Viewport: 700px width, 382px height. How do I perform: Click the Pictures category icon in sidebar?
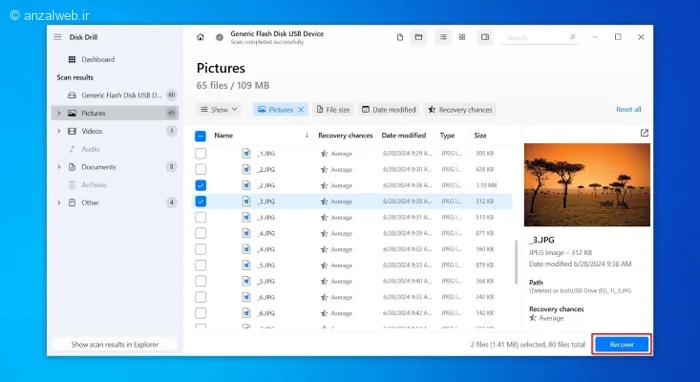72,113
